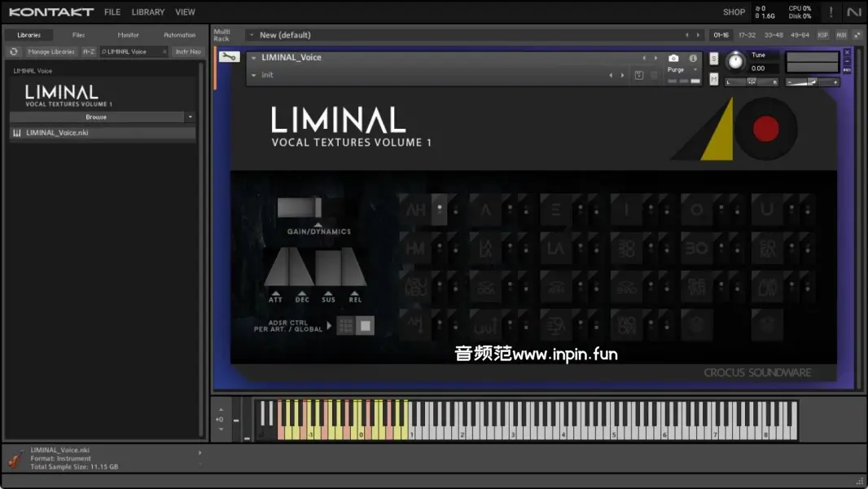Load next snapshot arrow in init row
The width and height of the screenshot is (868, 489).
(622, 75)
